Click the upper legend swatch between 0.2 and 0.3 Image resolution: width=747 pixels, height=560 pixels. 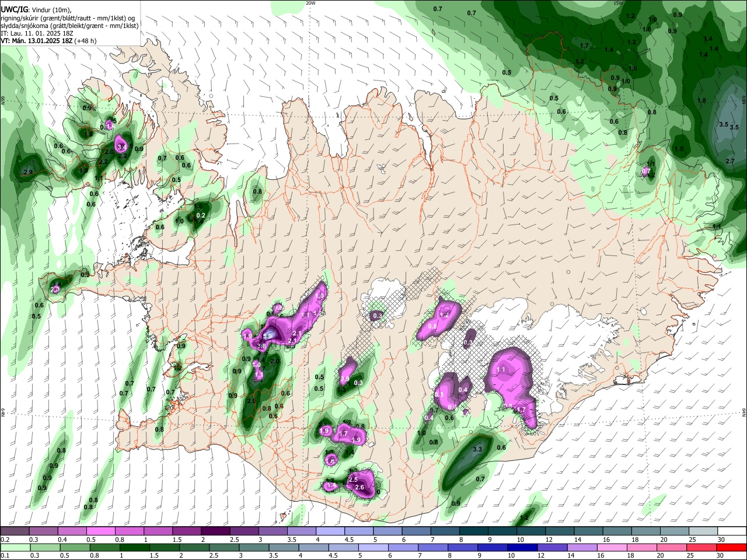15,531
